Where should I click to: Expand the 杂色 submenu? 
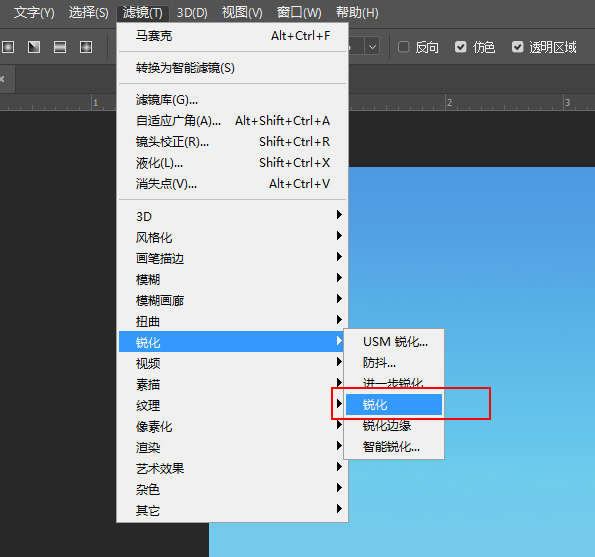click(233, 489)
